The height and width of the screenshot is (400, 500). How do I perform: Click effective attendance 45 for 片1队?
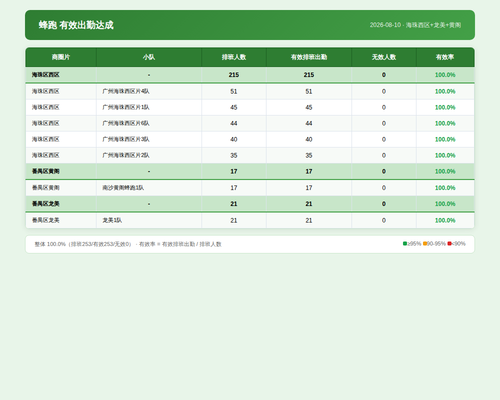point(309,107)
